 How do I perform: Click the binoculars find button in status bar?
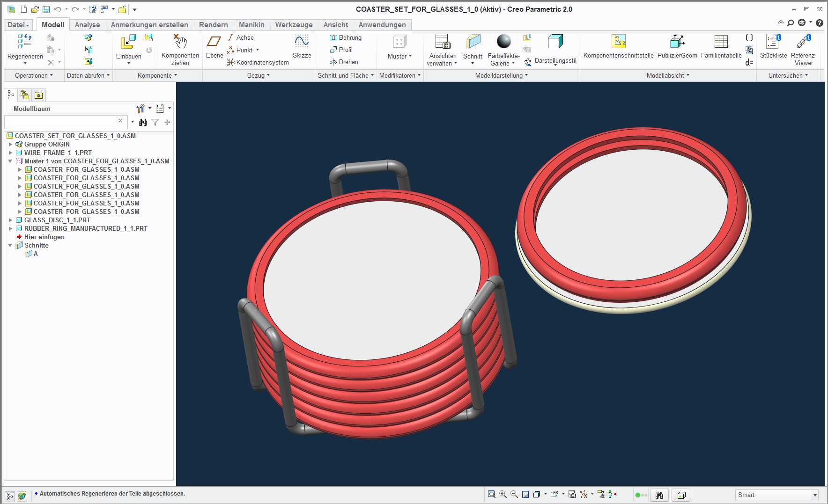point(659,495)
